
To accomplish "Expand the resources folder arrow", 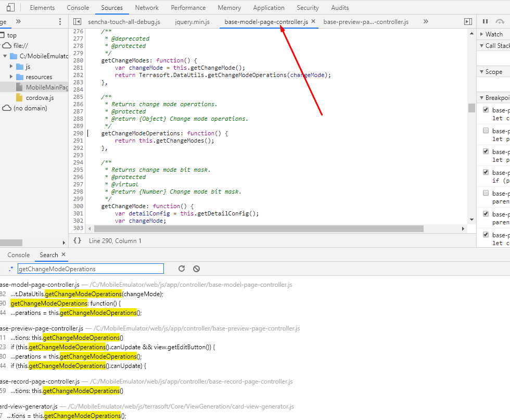I will 11,77.
